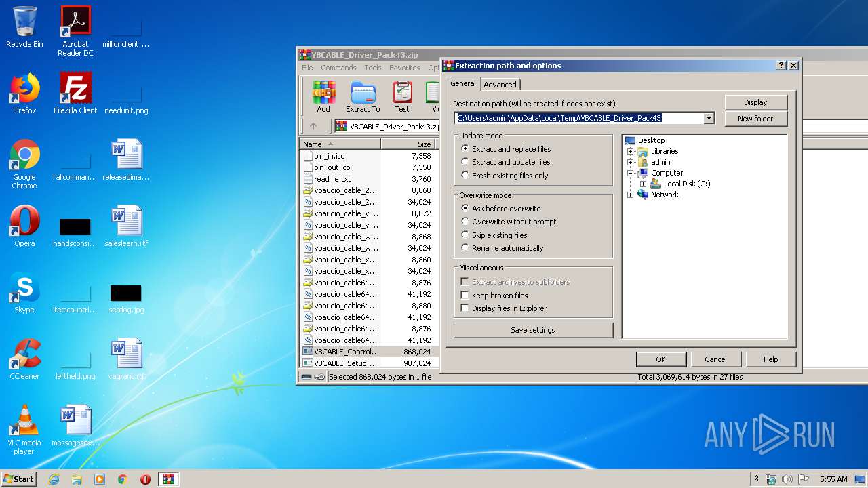Open the File menu in WinRAR

(x=307, y=68)
